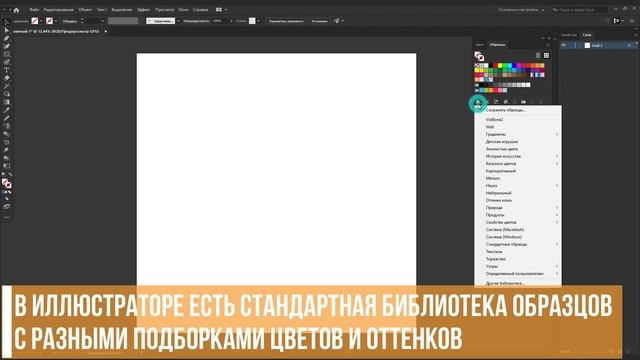Open the Swatches panel options menu
Screen dimensions: 640x360
pos(548,44)
